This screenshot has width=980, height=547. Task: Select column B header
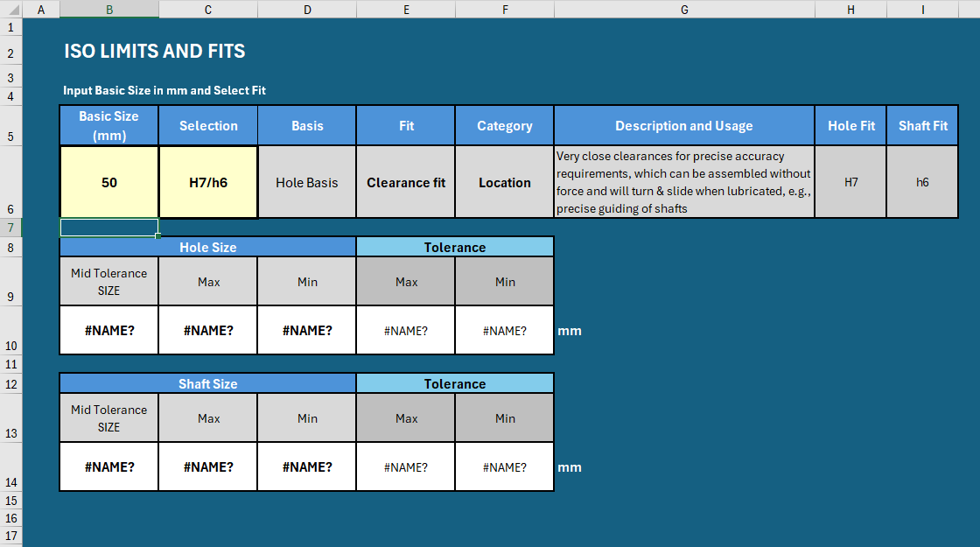coord(108,9)
